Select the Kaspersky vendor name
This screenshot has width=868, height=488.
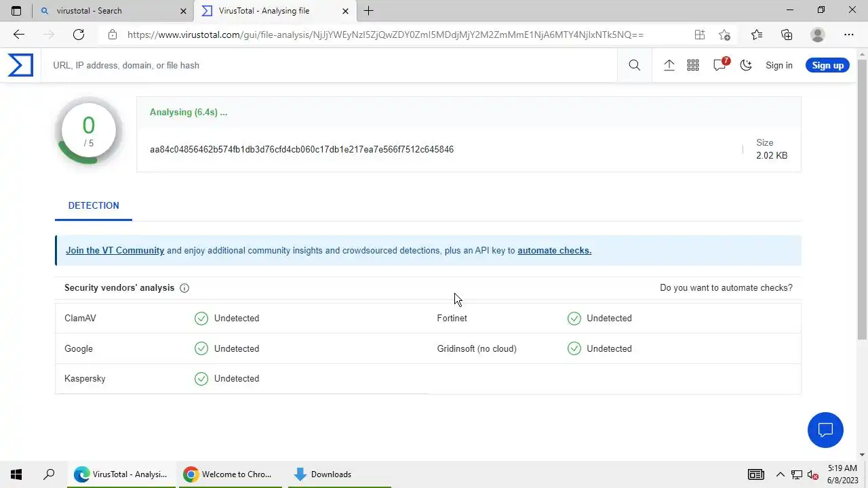click(x=85, y=378)
